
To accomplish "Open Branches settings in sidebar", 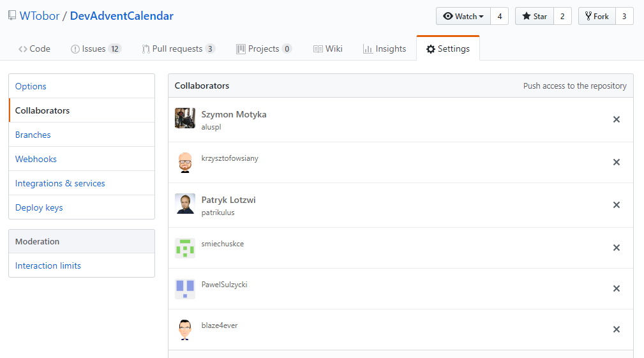I will (x=33, y=135).
